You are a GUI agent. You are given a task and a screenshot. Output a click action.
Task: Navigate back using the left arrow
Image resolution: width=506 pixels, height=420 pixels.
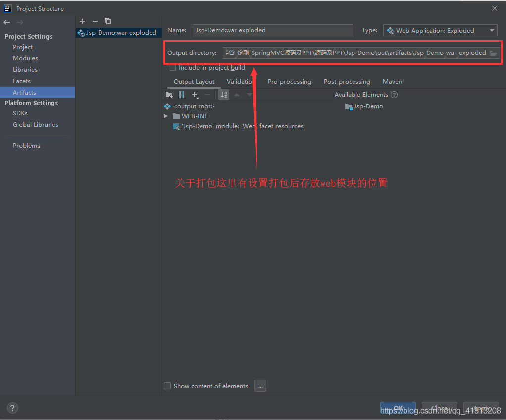(x=7, y=22)
